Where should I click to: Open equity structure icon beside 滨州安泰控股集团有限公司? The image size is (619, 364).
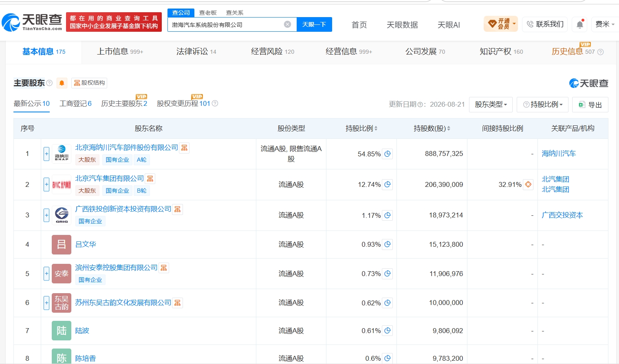click(163, 268)
